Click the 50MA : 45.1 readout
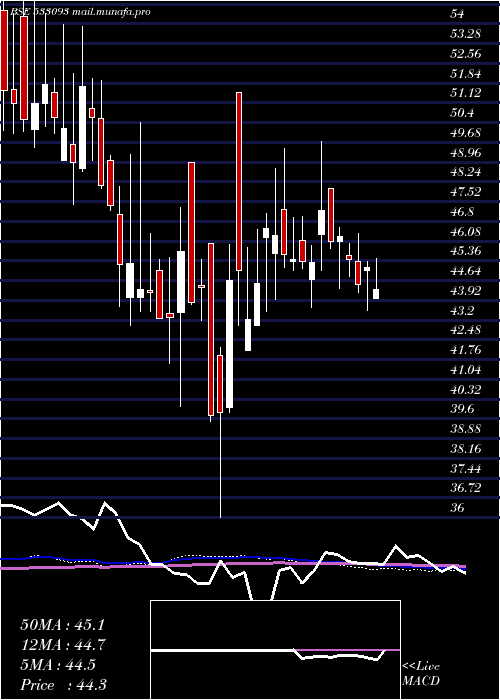500x700 pixels. coord(61,625)
